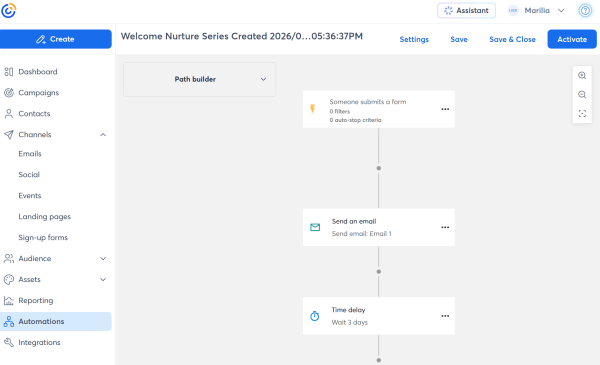Open options menu for Time delay step
600x365 pixels.
pyautogui.click(x=445, y=316)
